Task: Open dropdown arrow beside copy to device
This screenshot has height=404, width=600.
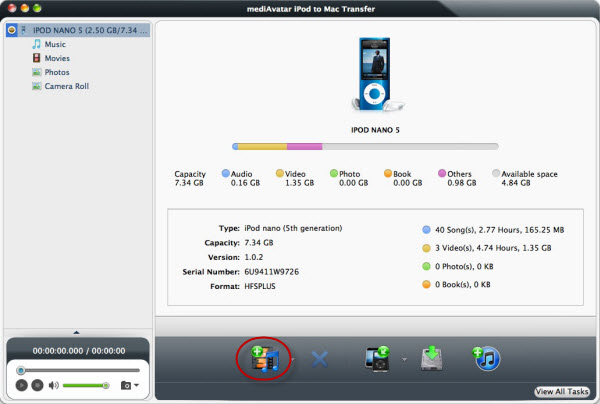Action: pyautogui.click(x=404, y=360)
